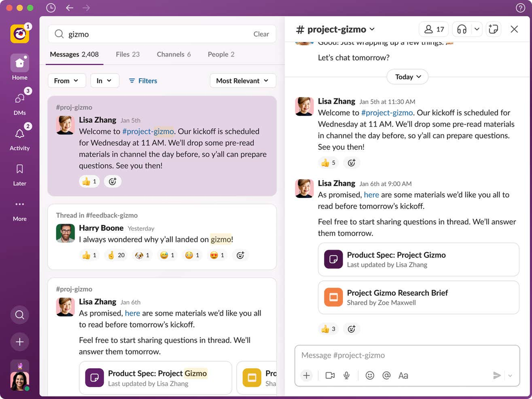Open the Most Relevant sort dropdown
This screenshot has width=532, height=399.
click(243, 80)
